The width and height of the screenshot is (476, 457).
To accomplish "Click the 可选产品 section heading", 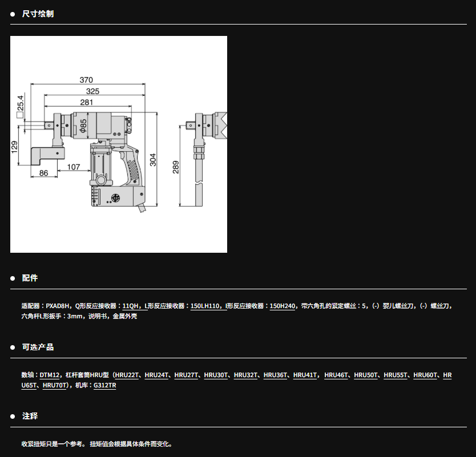I will coord(38,347).
